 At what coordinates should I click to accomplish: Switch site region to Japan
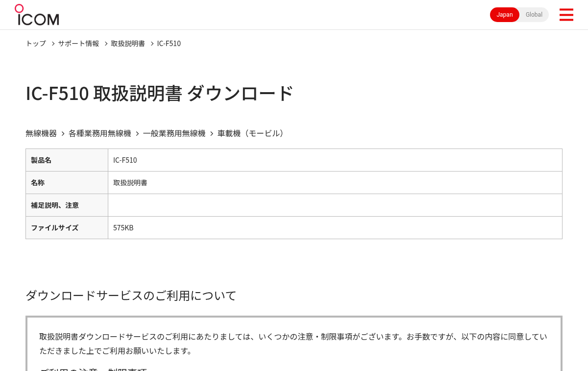[x=505, y=15]
